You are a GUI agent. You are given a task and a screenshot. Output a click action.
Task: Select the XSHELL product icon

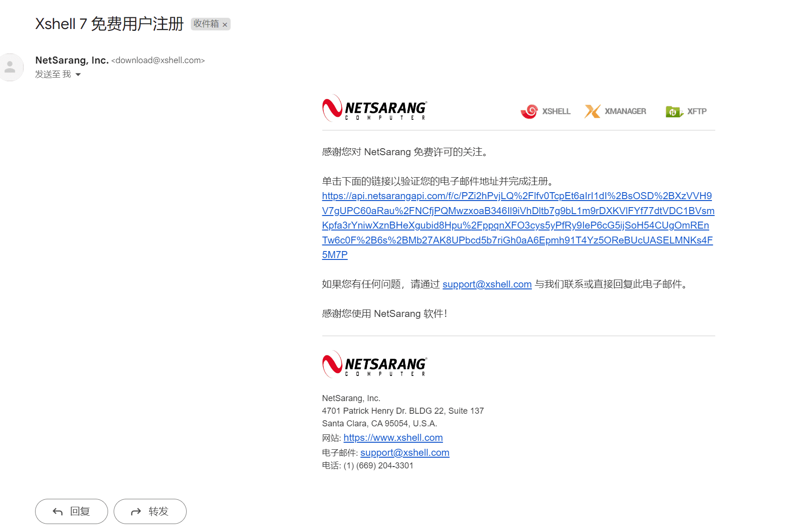[x=529, y=111]
